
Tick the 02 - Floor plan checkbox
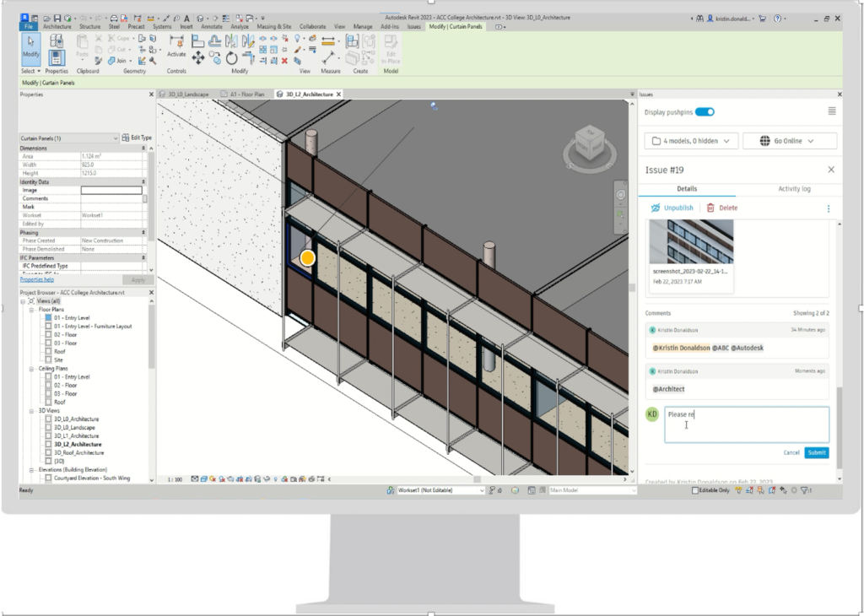(x=49, y=335)
